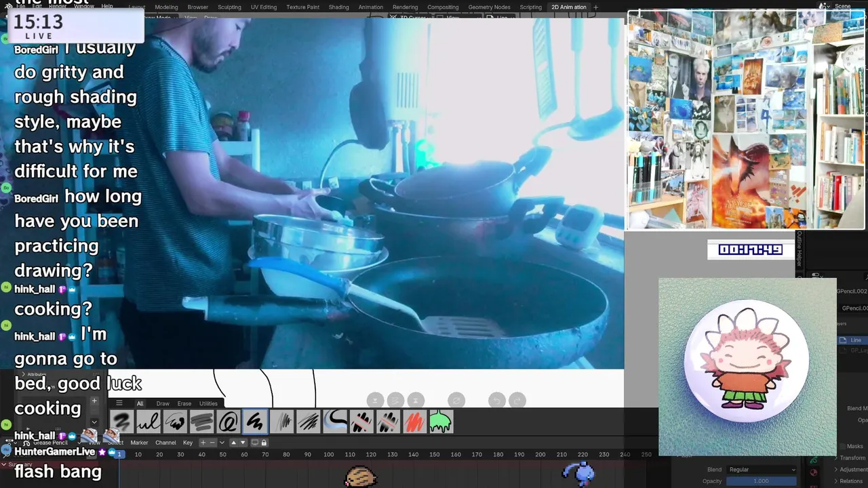Click the current frame 1 marker

[x=119, y=454]
